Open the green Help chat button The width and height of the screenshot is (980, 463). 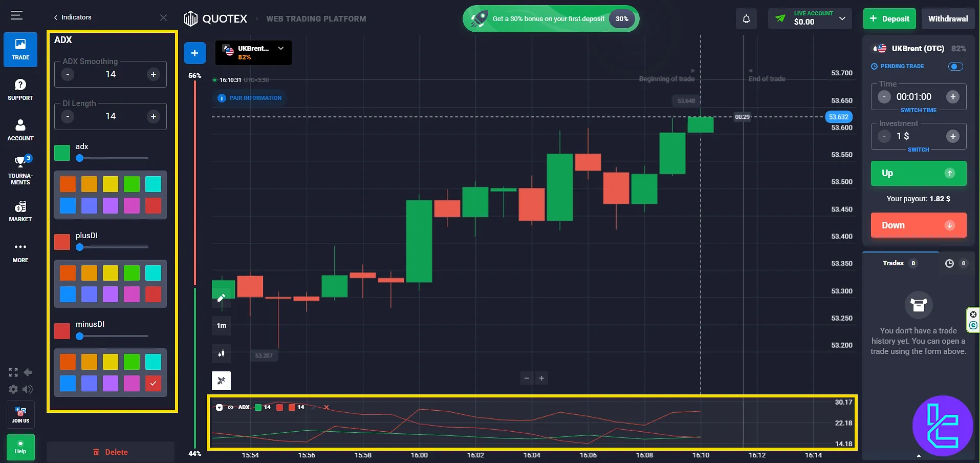point(20,447)
